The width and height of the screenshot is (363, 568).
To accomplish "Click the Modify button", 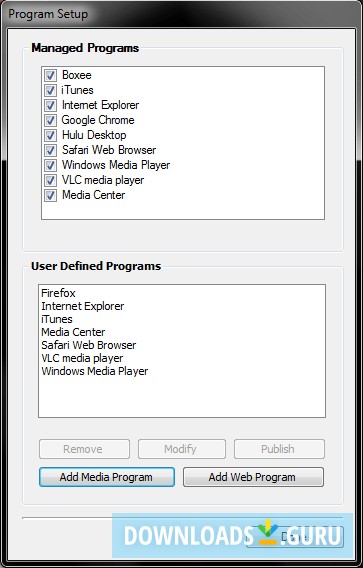I will (x=182, y=449).
